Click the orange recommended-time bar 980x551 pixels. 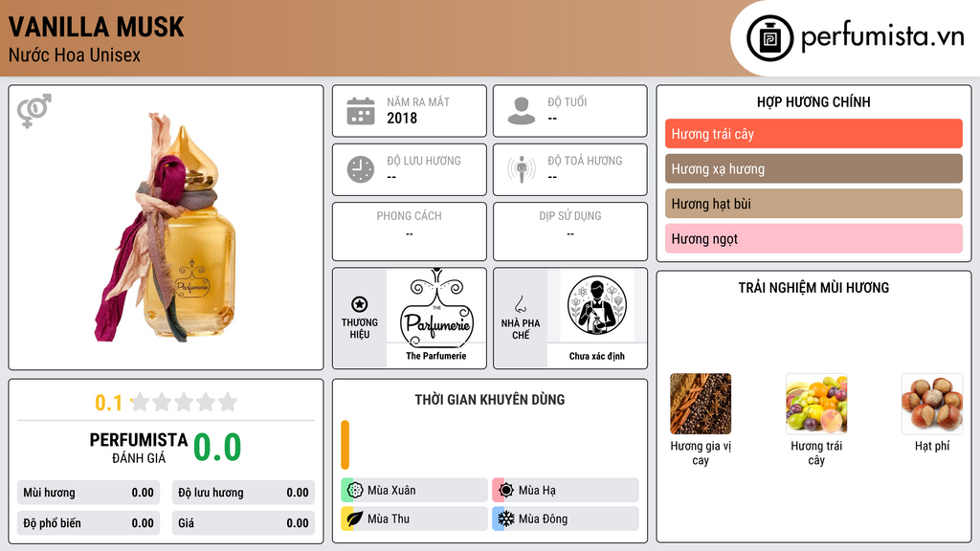pyautogui.click(x=345, y=445)
